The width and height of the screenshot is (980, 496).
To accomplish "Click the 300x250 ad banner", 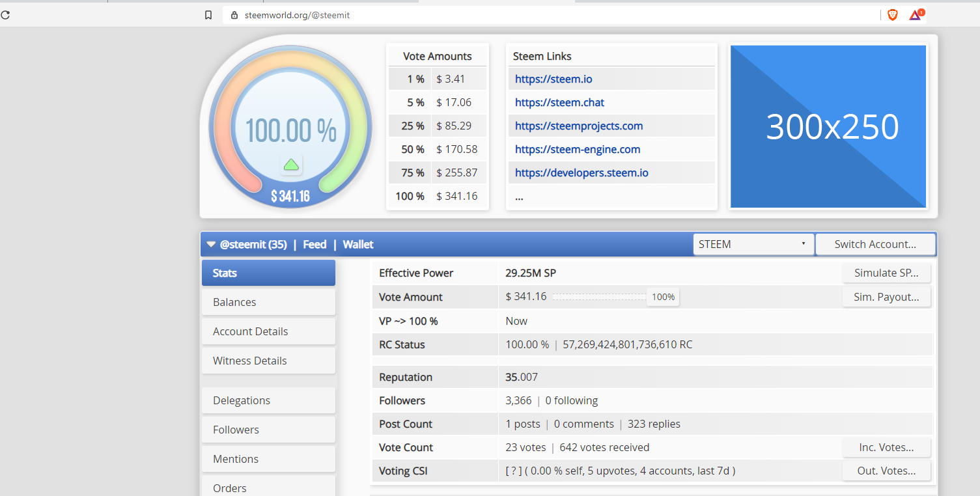I will pos(828,126).
